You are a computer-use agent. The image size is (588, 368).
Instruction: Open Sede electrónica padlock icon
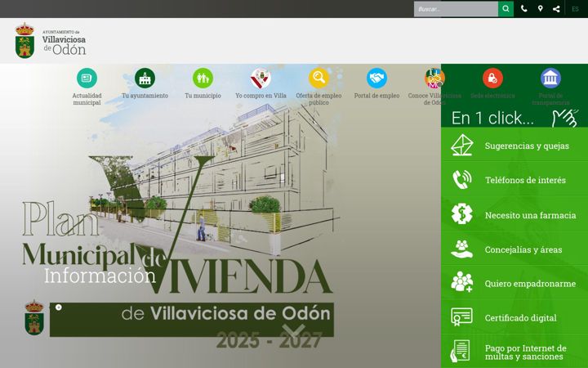(492, 79)
